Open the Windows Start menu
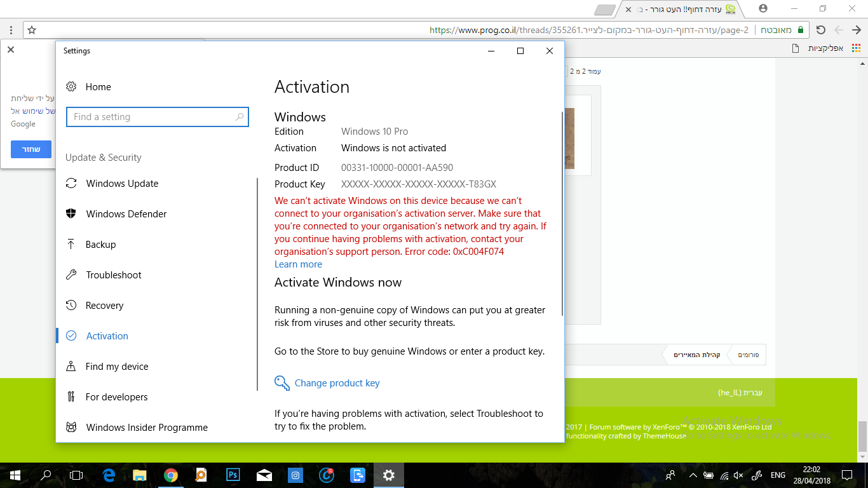Screen dimensions: 868x488 (15, 475)
